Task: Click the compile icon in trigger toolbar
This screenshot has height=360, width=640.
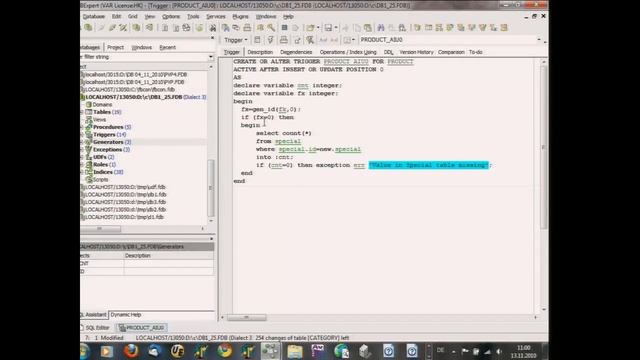Action: tap(270, 40)
